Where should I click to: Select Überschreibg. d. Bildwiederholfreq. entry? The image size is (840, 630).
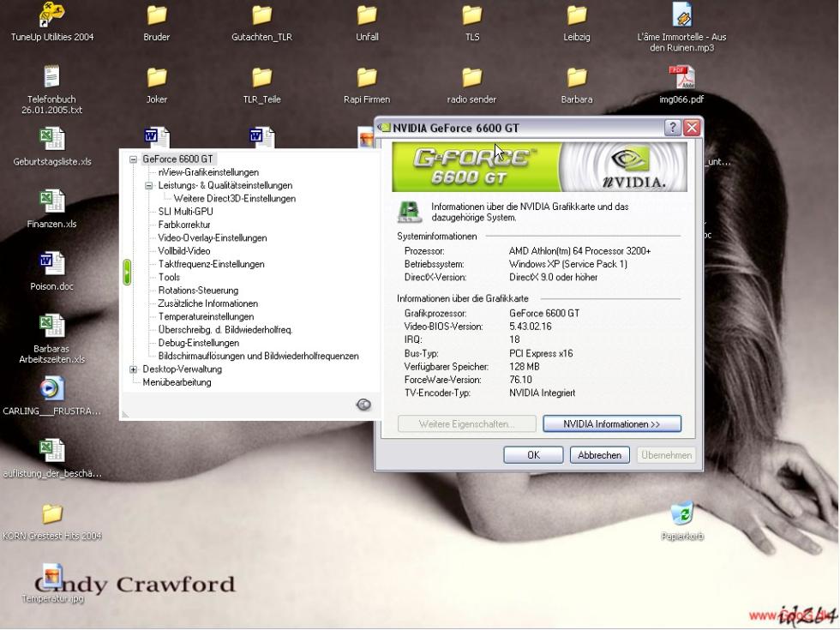coord(225,330)
